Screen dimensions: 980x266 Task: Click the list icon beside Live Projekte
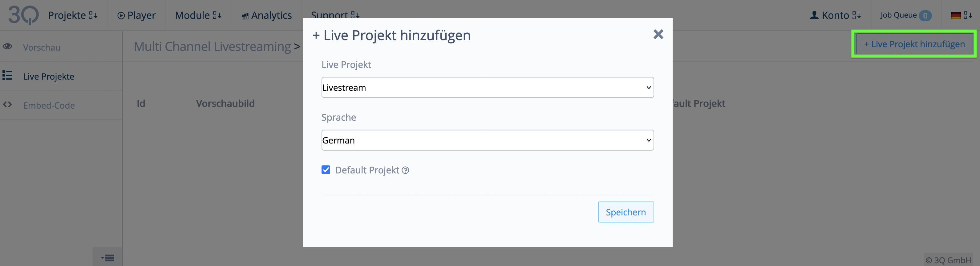pos(7,76)
